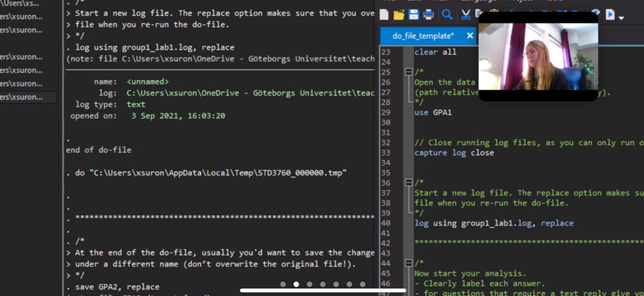Viewport: 644px width, 296px height.
Task: Click line number 29 in editor gutter
Action: point(385,112)
